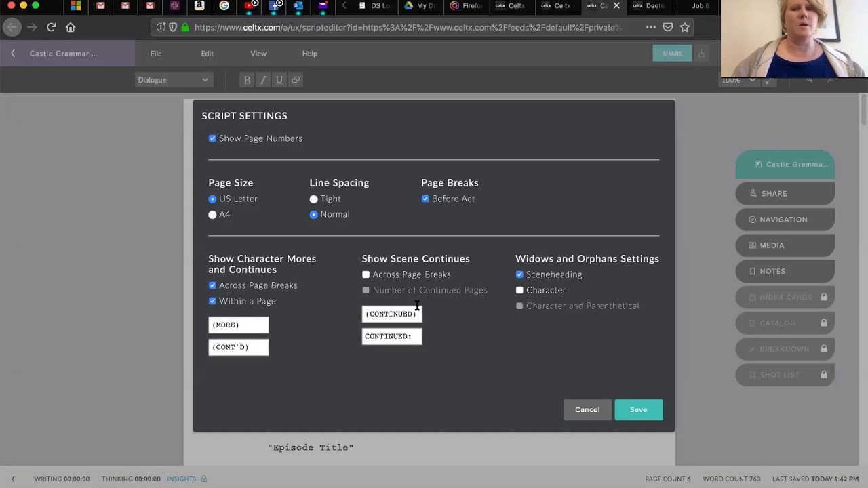Click the (CONT'D) text field

point(239,347)
